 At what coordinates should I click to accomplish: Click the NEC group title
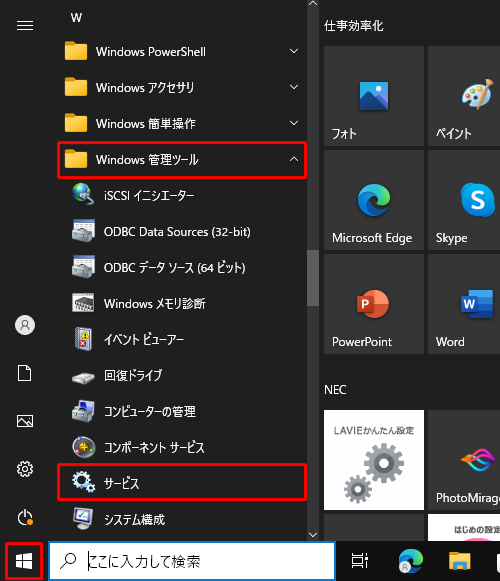[335, 390]
